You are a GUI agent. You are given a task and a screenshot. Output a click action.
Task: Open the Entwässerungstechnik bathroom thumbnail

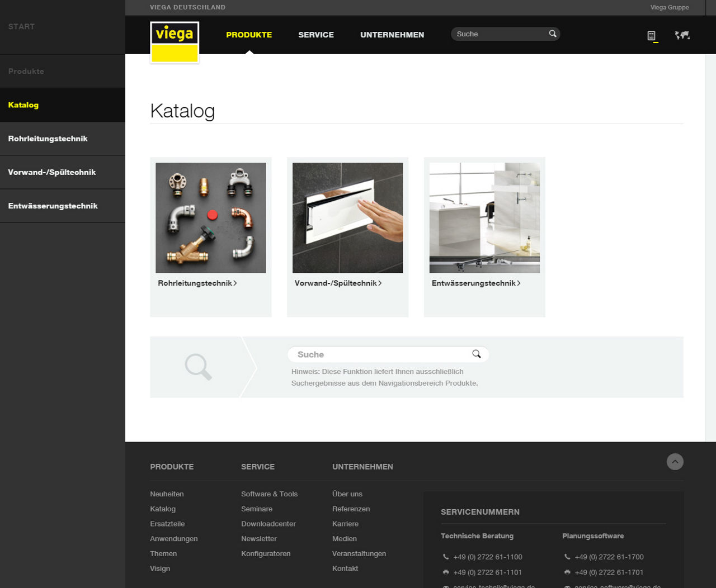pyautogui.click(x=484, y=218)
